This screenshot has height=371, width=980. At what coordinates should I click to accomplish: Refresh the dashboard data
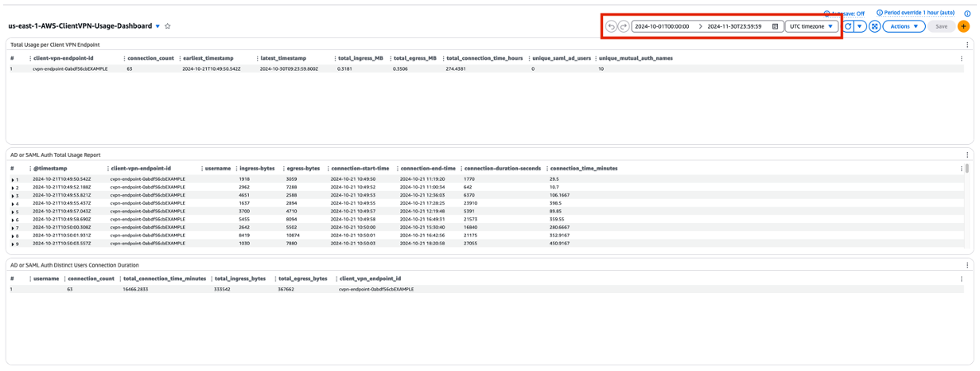click(x=848, y=26)
